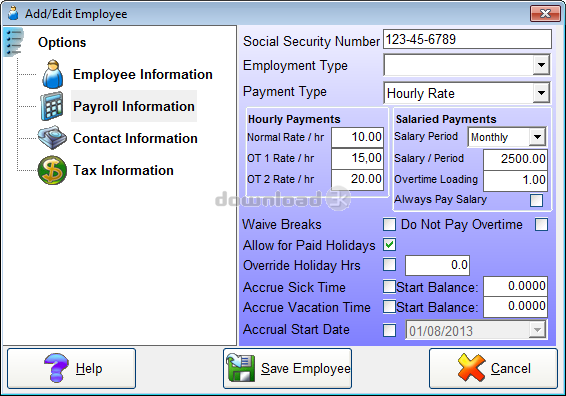The image size is (566, 396).
Task: Enable the Always Pay Salary checkbox
Action: pos(536,200)
